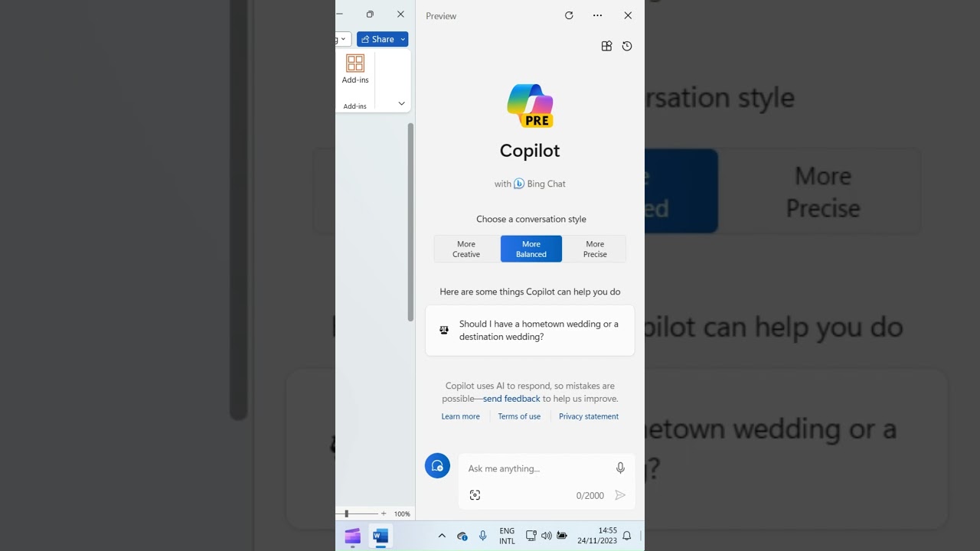The width and height of the screenshot is (980, 551).
Task: Add a screenshot via the visual search icon
Action: pos(475,495)
